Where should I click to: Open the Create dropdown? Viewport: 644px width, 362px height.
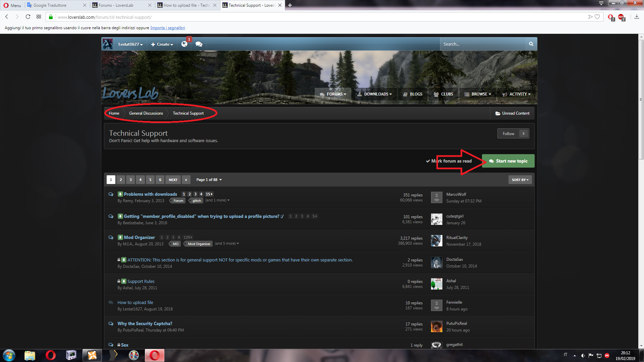[x=162, y=44]
